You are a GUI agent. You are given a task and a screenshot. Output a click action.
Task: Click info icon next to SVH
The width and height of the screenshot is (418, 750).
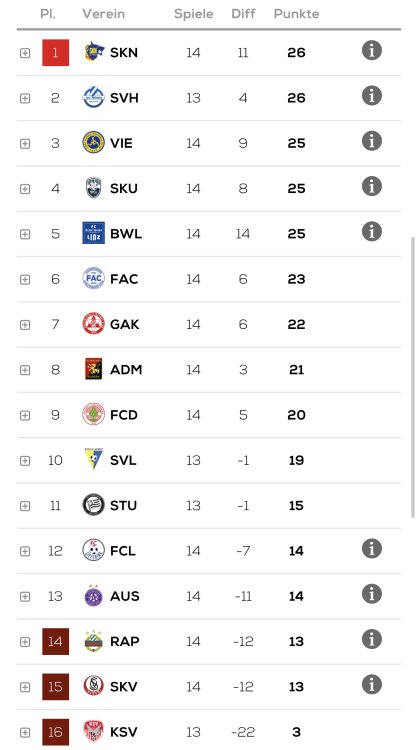pos(372,96)
